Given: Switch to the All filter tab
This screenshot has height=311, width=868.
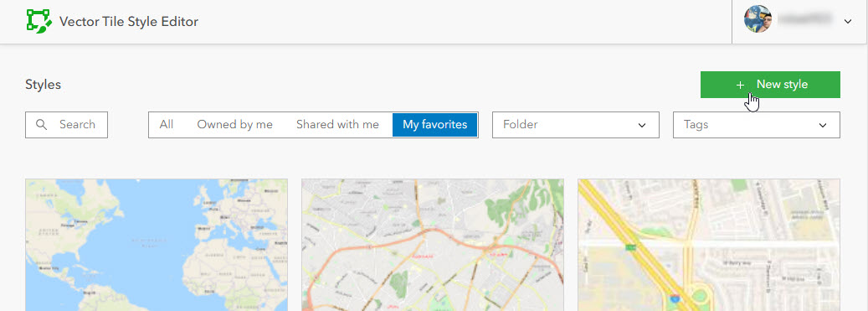Looking at the screenshot, I should (x=166, y=125).
